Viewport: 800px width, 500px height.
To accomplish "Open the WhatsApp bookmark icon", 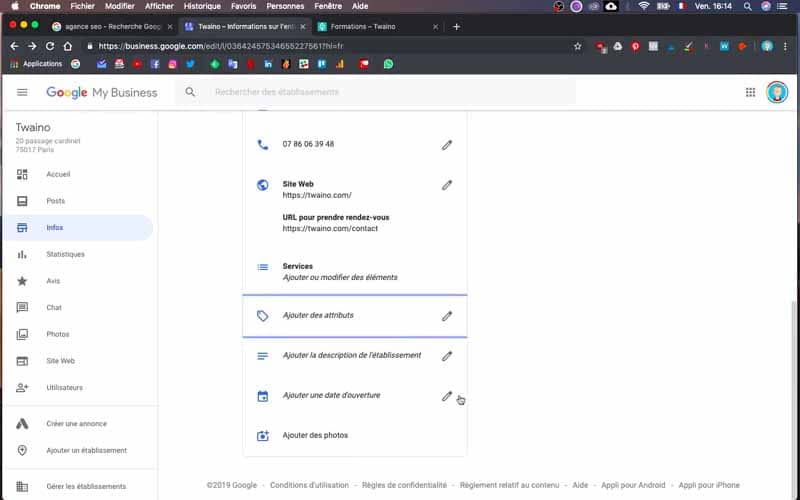I will pos(388,64).
